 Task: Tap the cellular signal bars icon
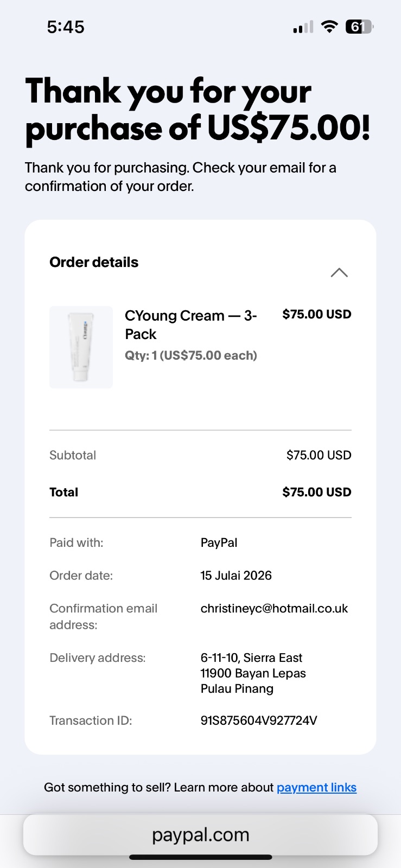pos(303,27)
